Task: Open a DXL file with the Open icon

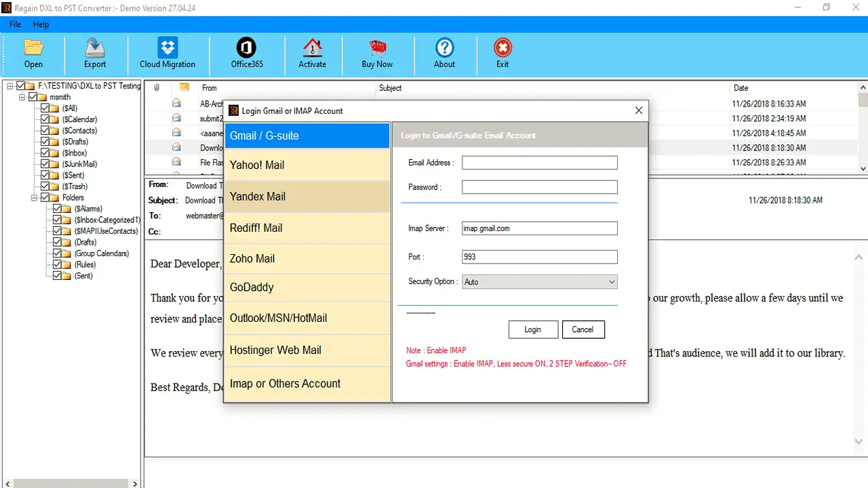Action: 33,49
